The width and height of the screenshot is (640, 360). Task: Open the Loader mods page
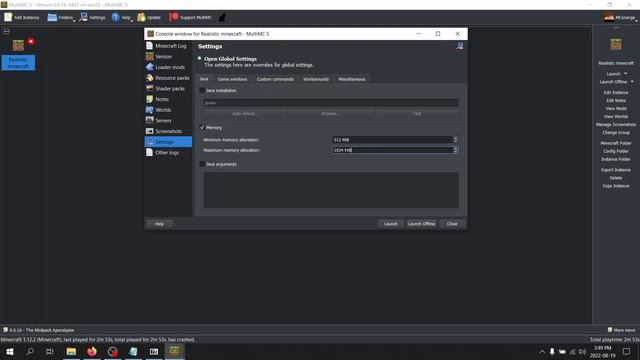pos(168,67)
